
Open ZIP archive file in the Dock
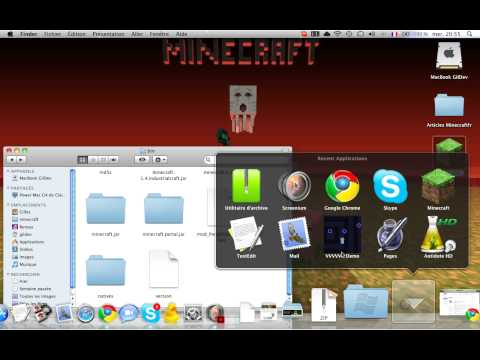[x=323, y=305]
